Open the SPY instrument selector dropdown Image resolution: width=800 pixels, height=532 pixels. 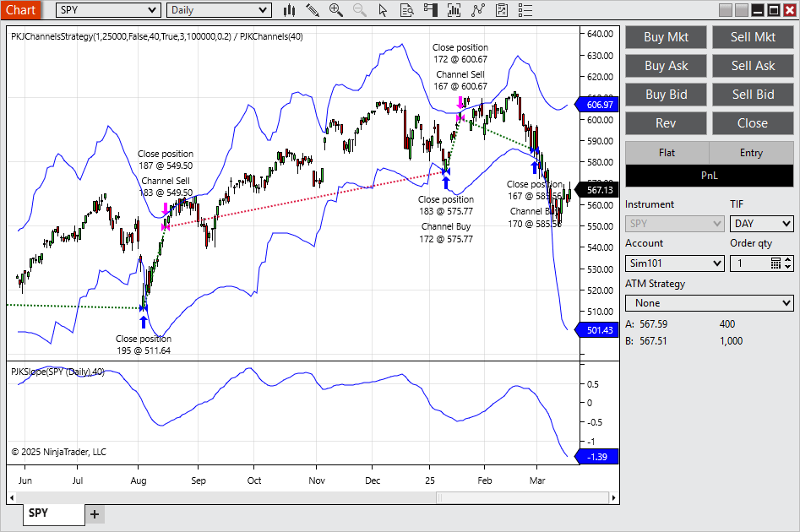(108, 9)
